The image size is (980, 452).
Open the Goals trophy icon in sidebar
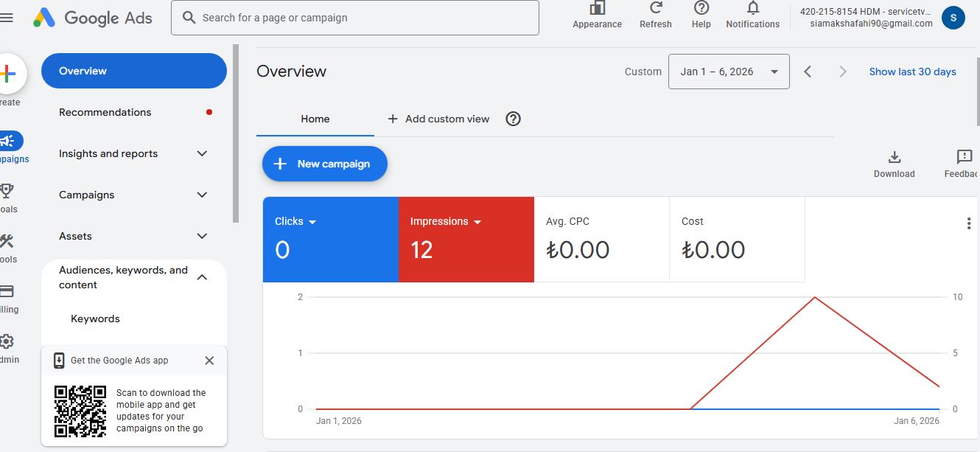7,191
